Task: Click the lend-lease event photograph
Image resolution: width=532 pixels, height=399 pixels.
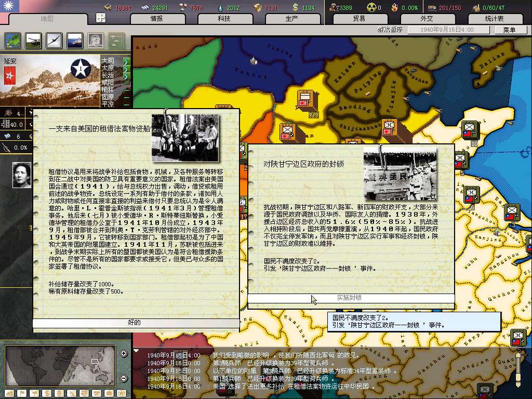Action: click(185, 138)
